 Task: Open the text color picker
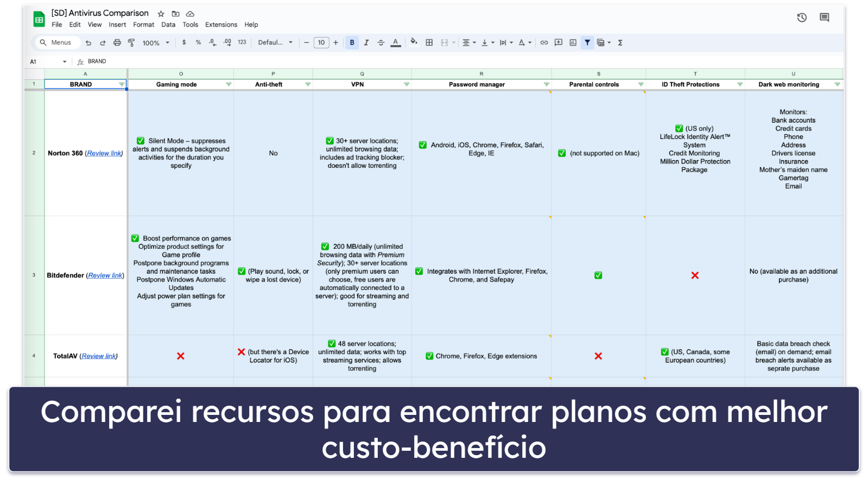coord(396,42)
